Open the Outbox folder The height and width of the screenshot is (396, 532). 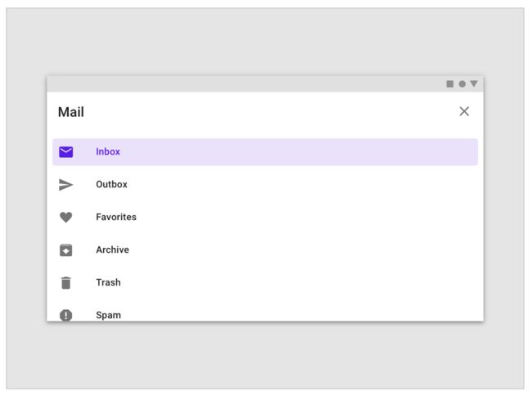point(111,184)
